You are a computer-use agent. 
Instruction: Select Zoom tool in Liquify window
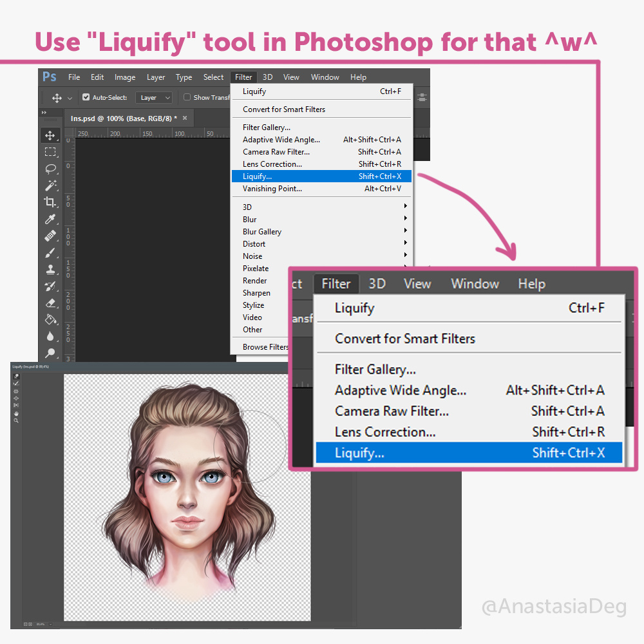coord(16,421)
